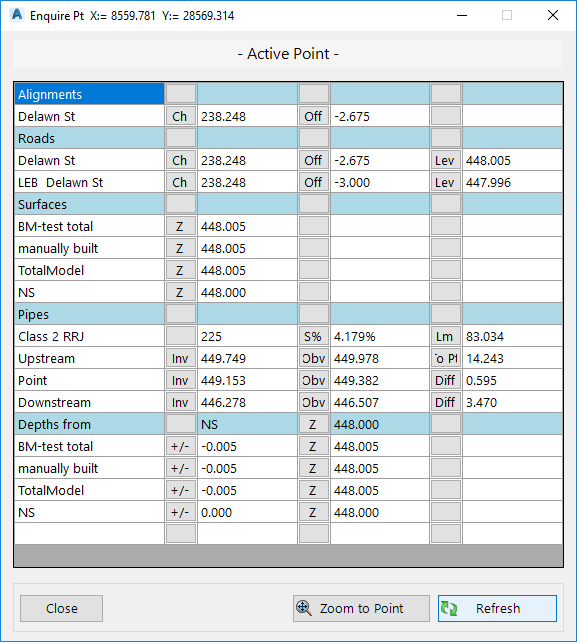The width and height of the screenshot is (577, 642).
Task: Click Downstream invert value 446.278
Action: click(x=223, y=402)
